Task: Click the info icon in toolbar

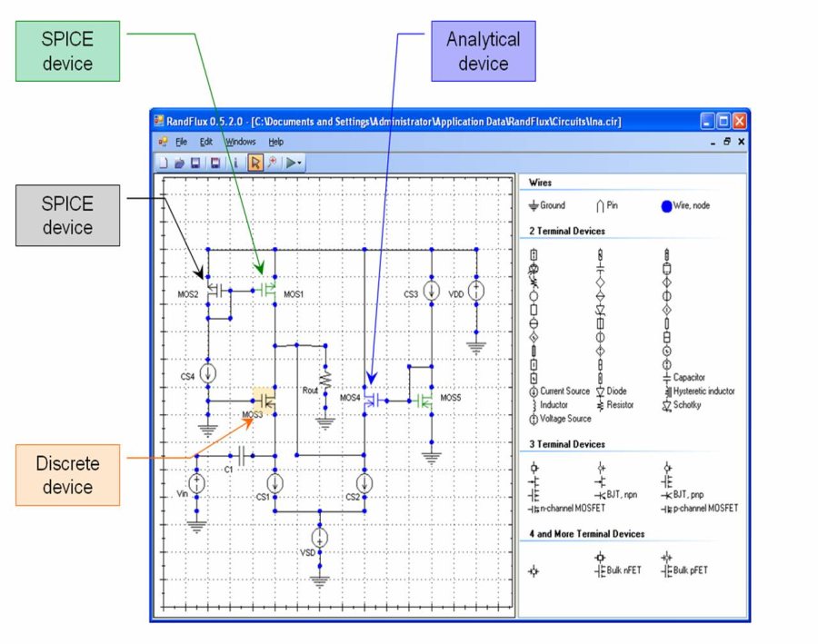Action: (x=235, y=163)
